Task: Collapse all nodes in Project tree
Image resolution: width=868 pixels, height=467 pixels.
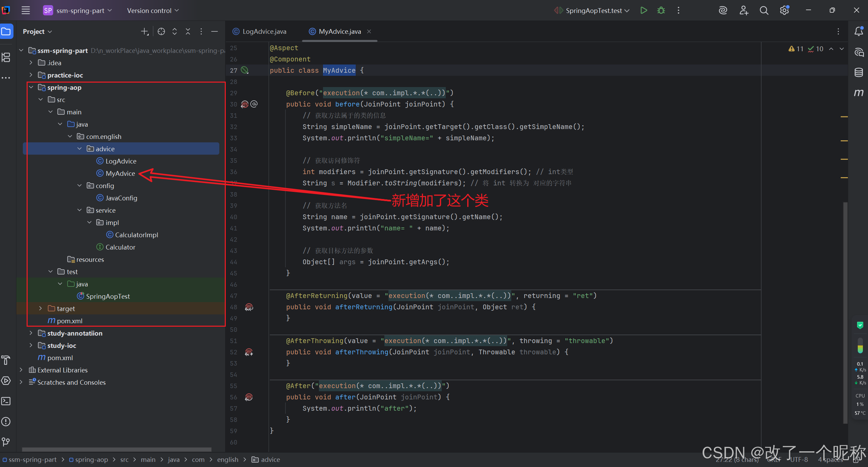Action: click(188, 31)
